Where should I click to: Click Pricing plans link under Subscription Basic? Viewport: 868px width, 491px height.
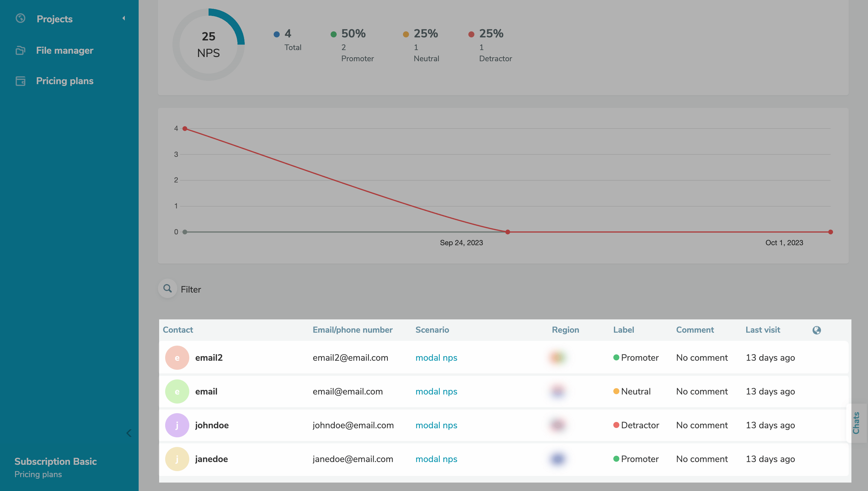(38, 474)
